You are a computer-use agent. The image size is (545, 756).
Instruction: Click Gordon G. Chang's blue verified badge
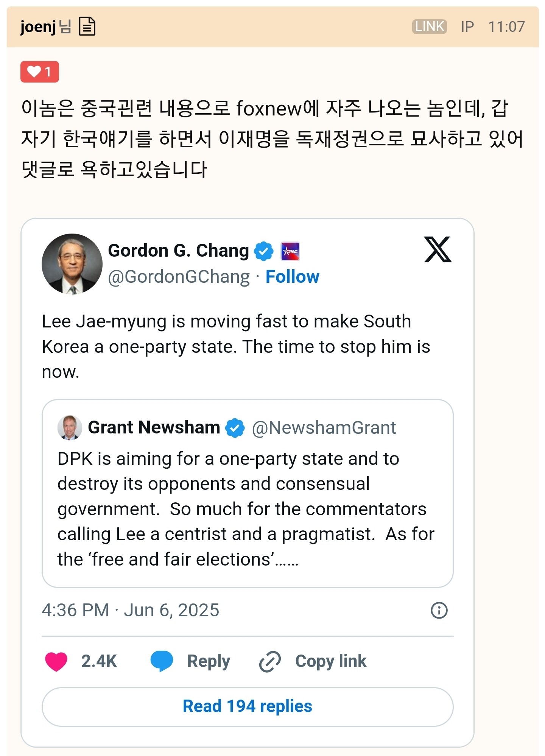tap(263, 251)
